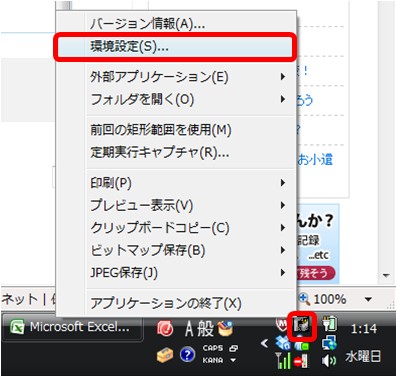Click the IME toolbox tools icon
This screenshot has width=397, height=377.
coord(225,328)
